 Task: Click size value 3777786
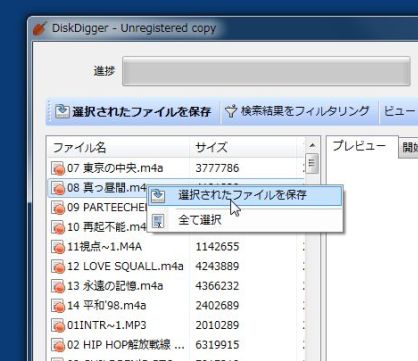(x=217, y=168)
